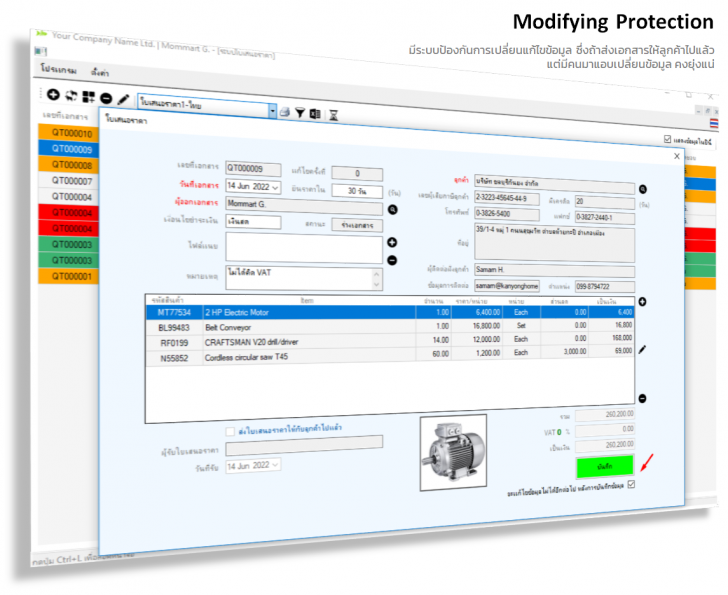The width and height of the screenshot is (728, 595).
Task: Click the QT000009 document number field
Action: click(254, 169)
